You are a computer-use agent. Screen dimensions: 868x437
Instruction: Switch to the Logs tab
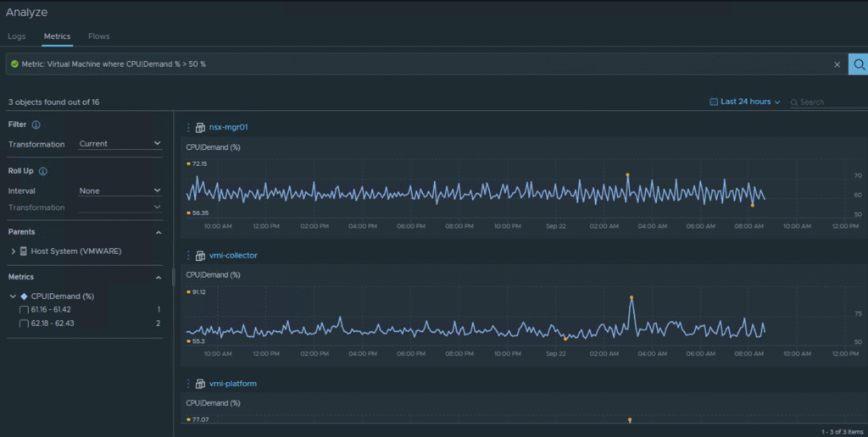point(17,36)
